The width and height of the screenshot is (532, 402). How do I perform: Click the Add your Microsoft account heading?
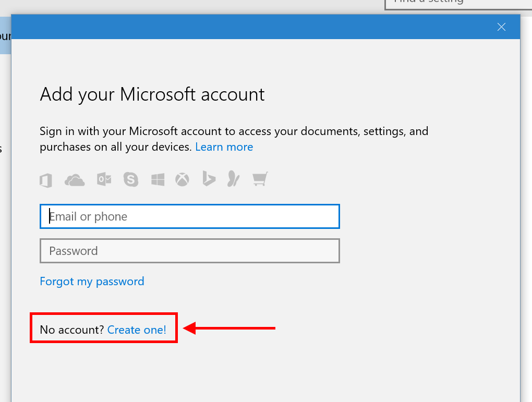(152, 95)
